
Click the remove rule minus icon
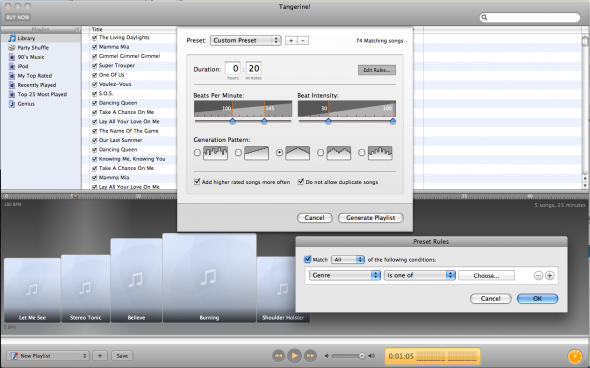[538, 276]
